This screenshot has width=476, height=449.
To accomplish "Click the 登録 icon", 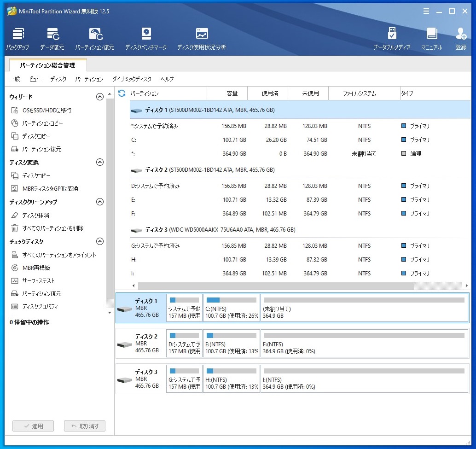I will [x=461, y=39].
